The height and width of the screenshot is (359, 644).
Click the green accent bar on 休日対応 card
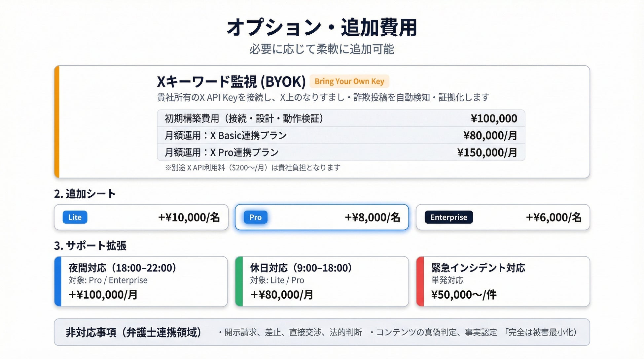tap(239, 281)
